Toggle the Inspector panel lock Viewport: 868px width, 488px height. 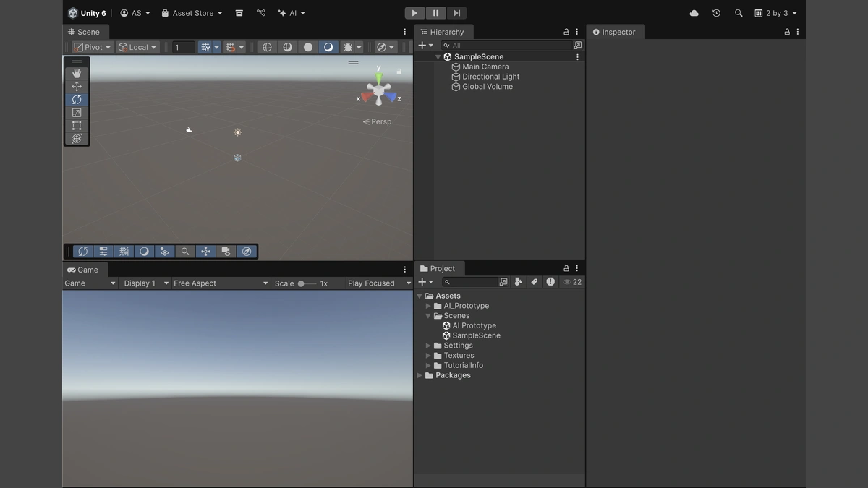point(787,32)
